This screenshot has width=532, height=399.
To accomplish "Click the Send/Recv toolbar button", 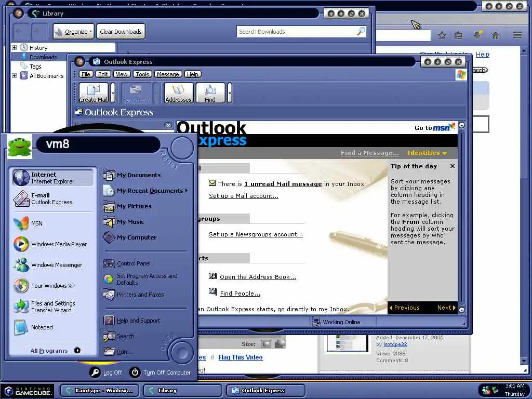I will click(136, 93).
